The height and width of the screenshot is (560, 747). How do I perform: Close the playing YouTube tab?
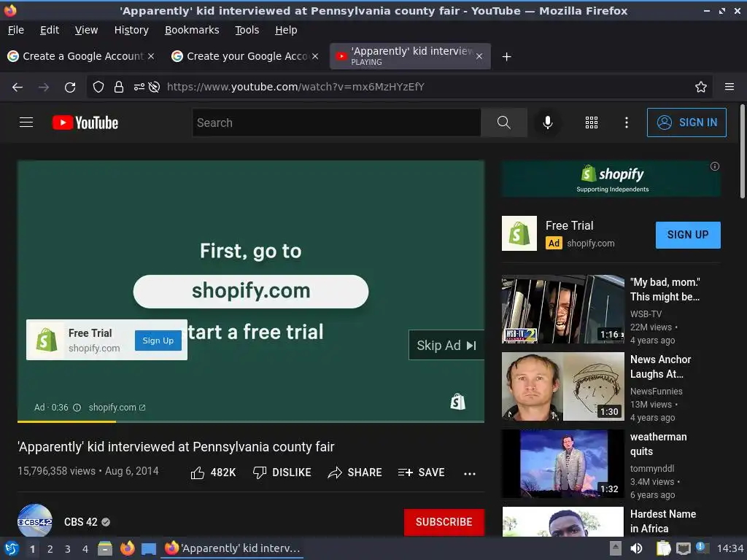tap(479, 57)
